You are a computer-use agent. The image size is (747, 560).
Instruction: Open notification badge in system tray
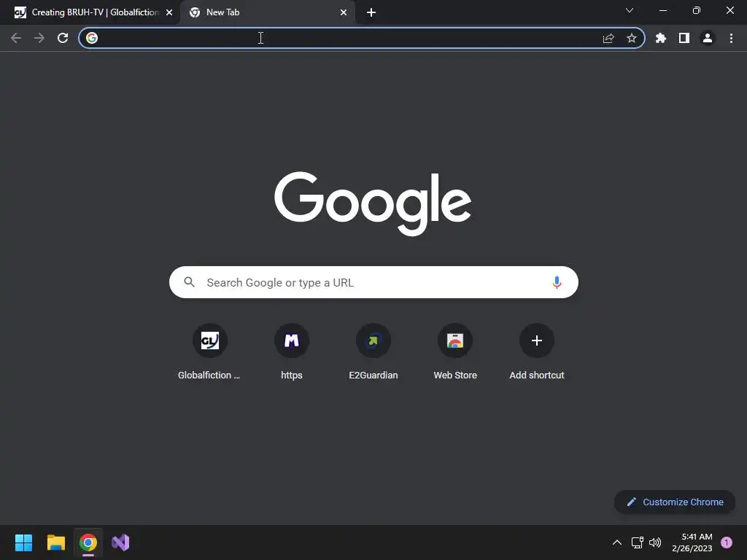(727, 542)
